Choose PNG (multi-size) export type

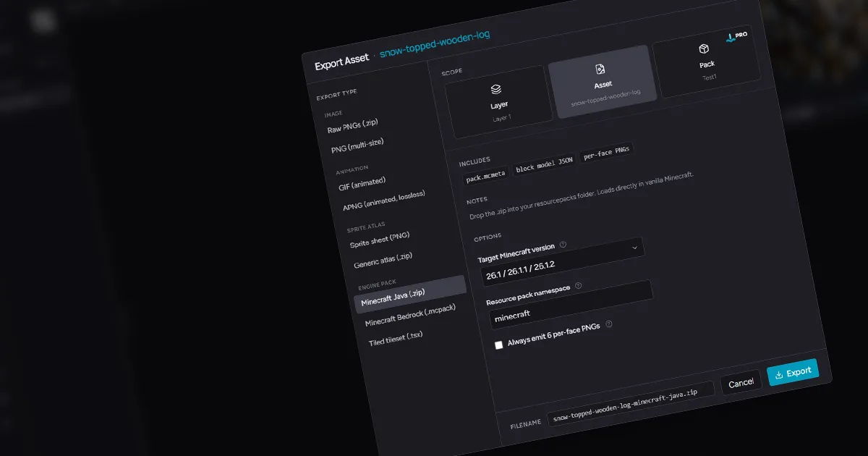point(357,145)
